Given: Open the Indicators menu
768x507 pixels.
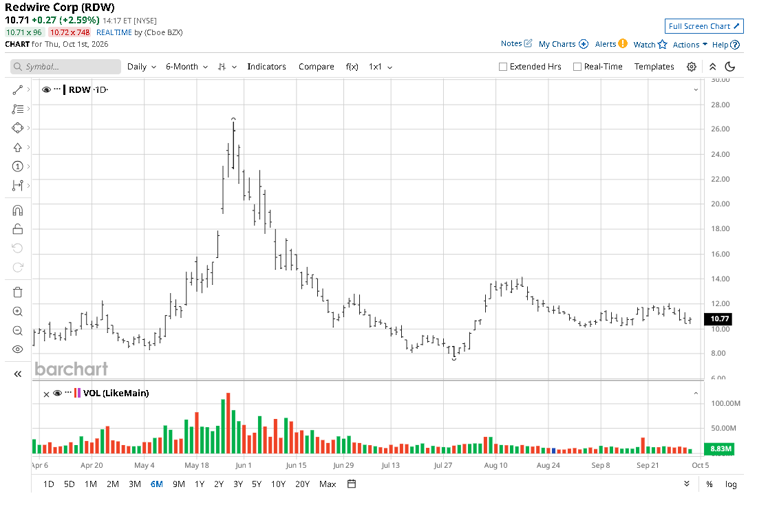Looking at the screenshot, I should tap(266, 67).
